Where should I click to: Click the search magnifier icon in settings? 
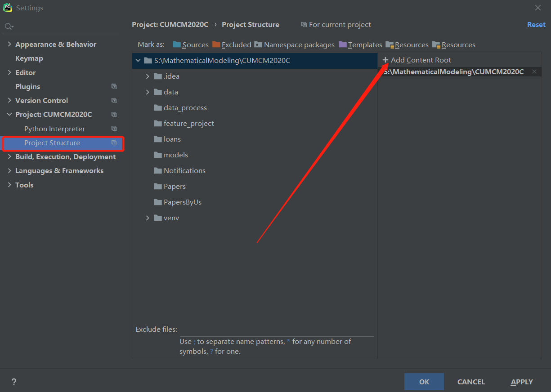(9, 27)
